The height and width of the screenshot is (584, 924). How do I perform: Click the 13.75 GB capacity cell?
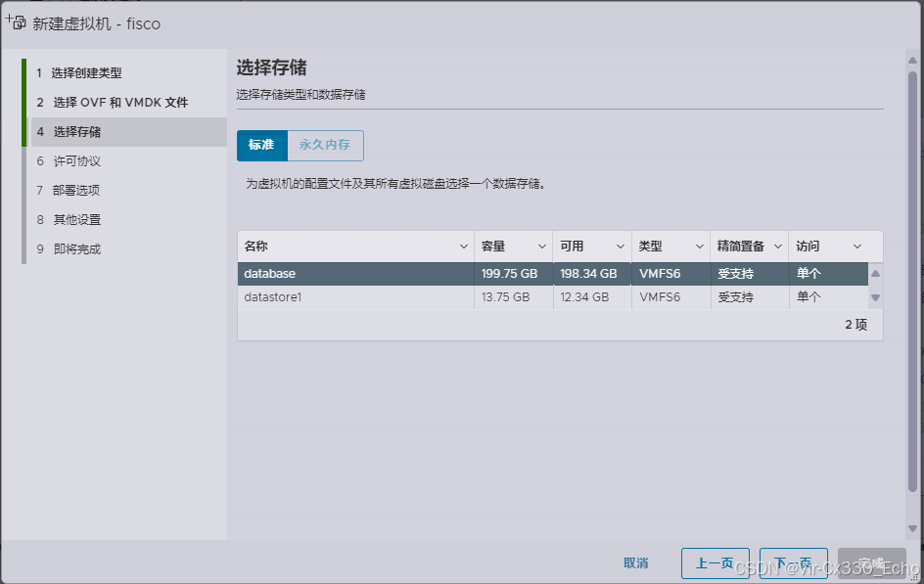(x=505, y=297)
